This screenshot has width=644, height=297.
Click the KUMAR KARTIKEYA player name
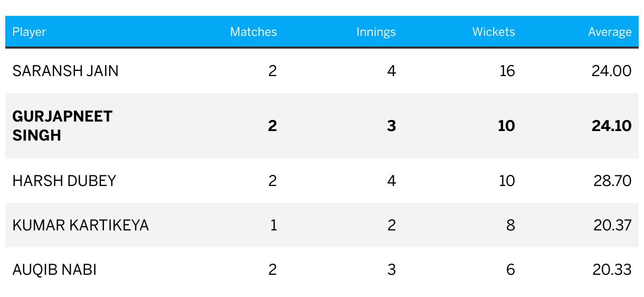pyautogui.click(x=81, y=225)
